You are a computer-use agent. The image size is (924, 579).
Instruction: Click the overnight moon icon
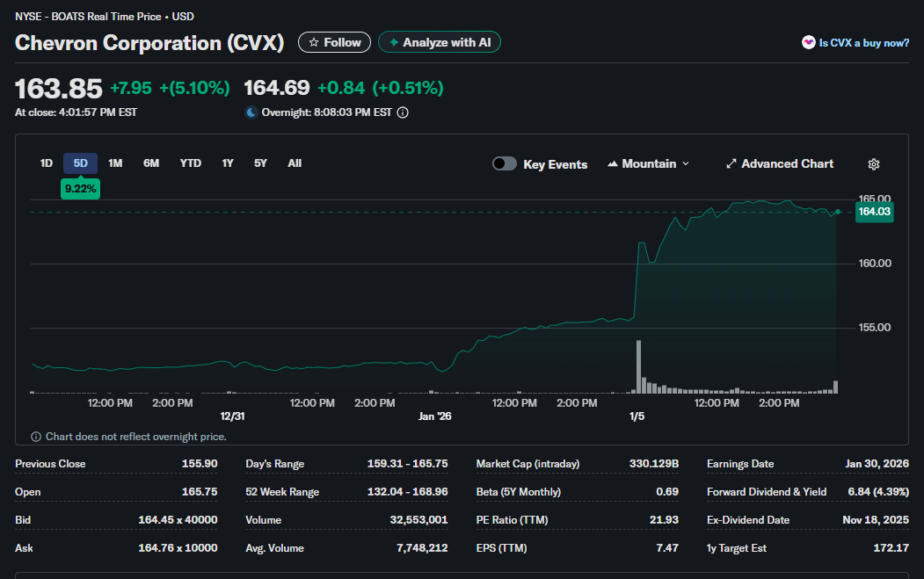coord(251,112)
